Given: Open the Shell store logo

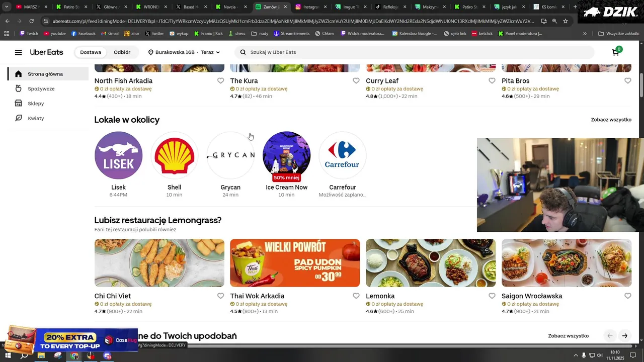Looking at the screenshot, I should [175, 155].
